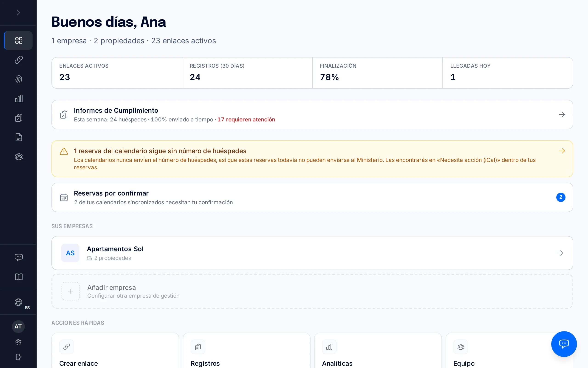Open the Registros quick action
The width and height of the screenshot is (588, 368).
[x=246, y=351]
